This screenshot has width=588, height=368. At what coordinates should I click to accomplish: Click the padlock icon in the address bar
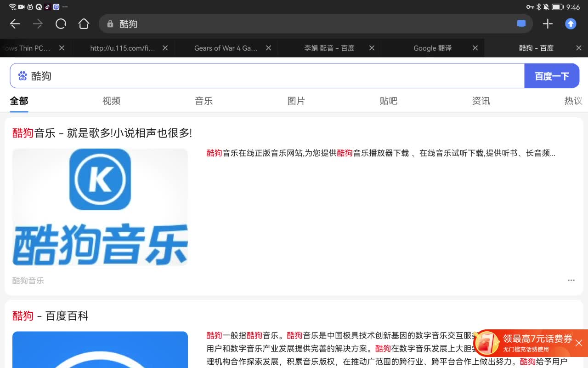click(x=109, y=23)
